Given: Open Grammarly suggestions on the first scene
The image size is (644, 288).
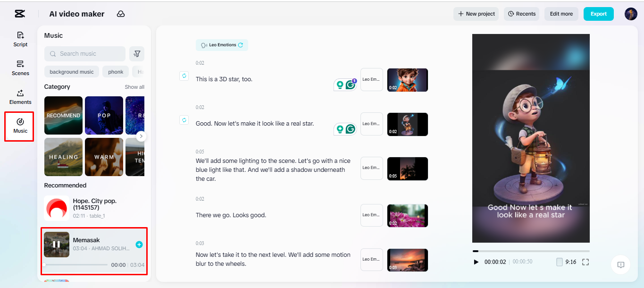Looking at the screenshot, I should [x=350, y=84].
